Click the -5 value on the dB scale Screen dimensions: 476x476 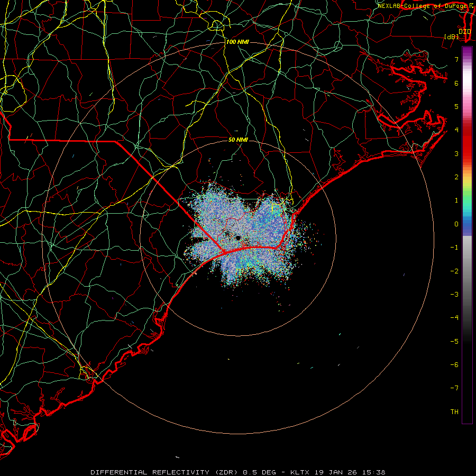tap(454, 342)
